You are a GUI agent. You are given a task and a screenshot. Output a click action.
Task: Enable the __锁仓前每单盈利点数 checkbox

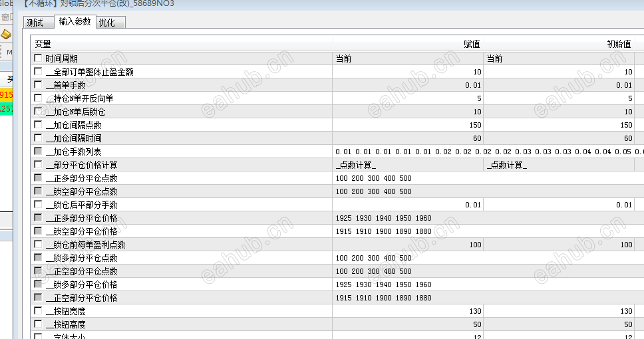[x=38, y=244]
